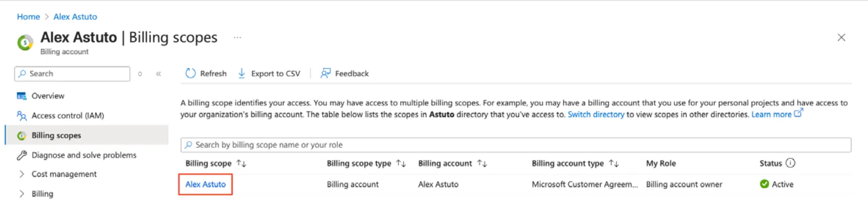The width and height of the screenshot is (868, 220).
Task: Go to Home breadcrumb
Action: pos(28,17)
